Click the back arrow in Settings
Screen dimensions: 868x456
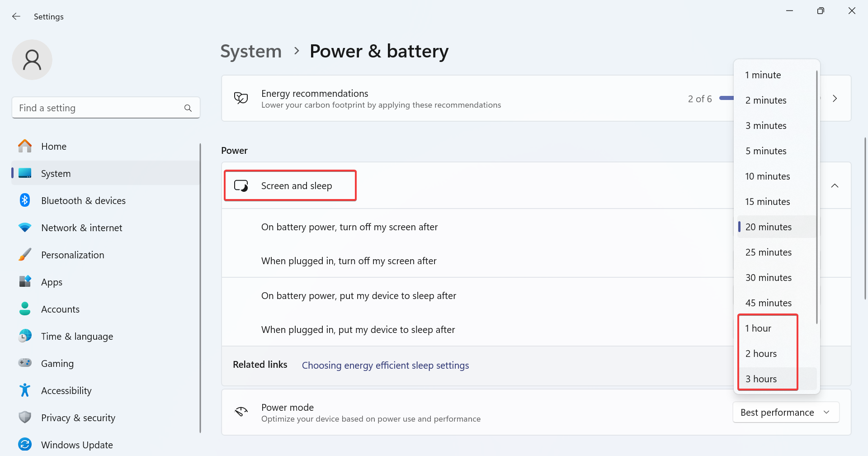point(16,16)
